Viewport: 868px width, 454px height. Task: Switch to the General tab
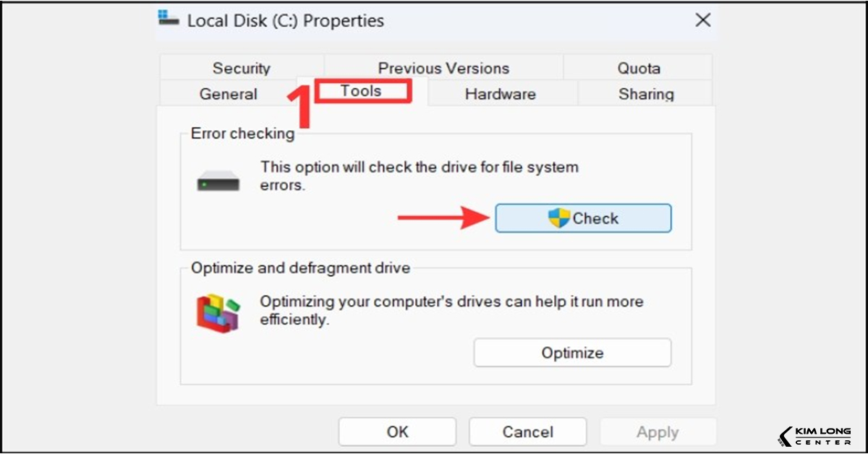click(228, 93)
